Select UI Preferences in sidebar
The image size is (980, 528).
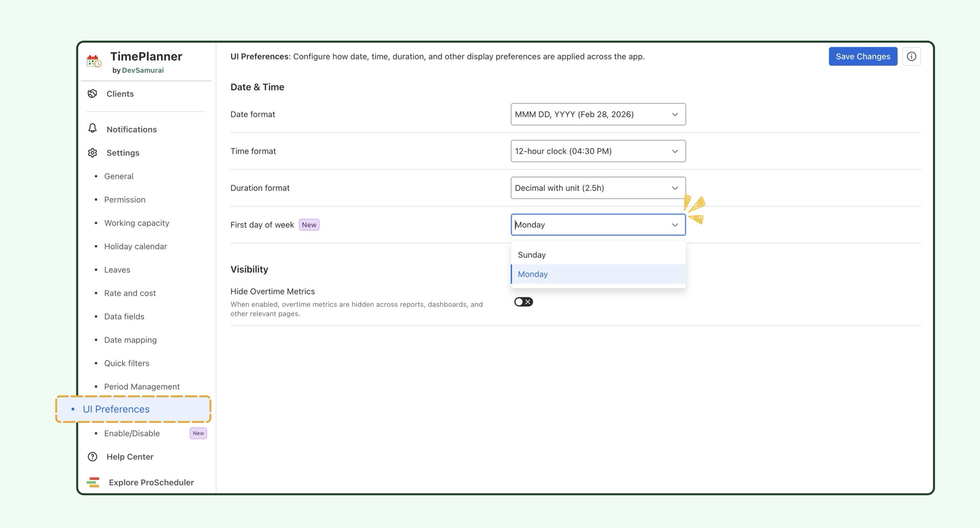pyautogui.click(x=133, y=409)
